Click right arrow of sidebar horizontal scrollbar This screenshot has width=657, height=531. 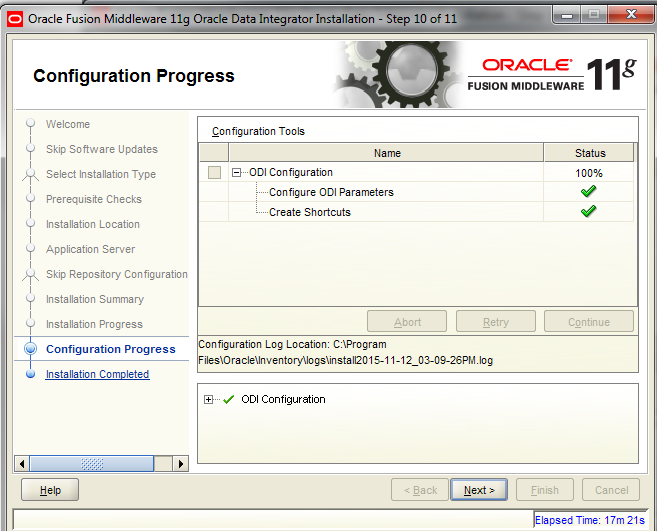181,464
